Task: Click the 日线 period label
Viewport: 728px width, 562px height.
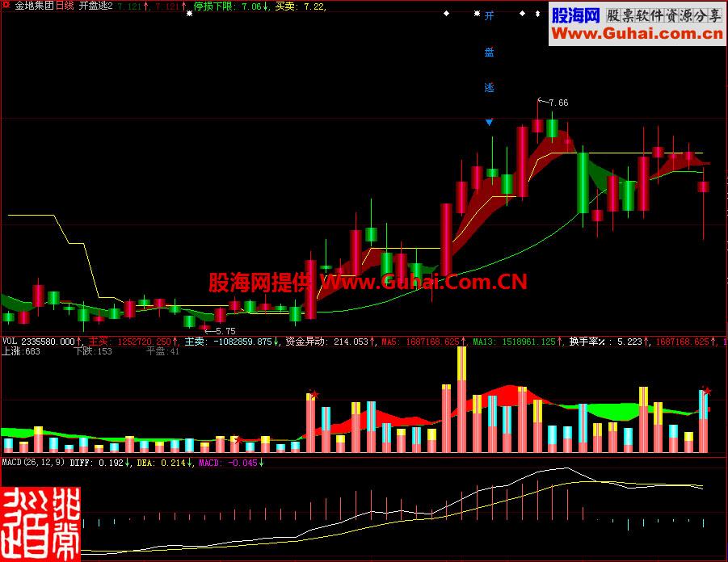Action: [65, 6]
